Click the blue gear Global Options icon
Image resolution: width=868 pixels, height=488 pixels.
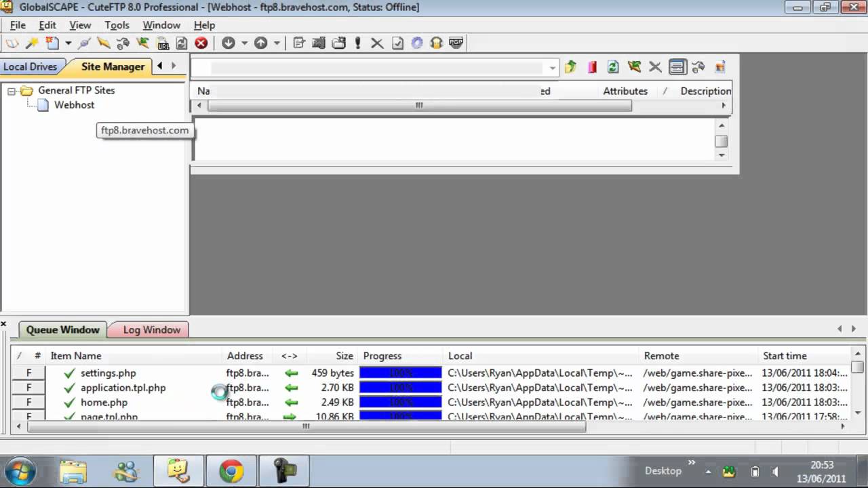(x=417, y=43)
